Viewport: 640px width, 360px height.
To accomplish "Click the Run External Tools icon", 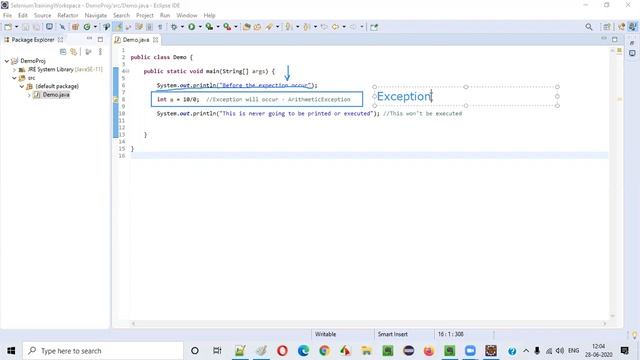I will pos(227,27).
